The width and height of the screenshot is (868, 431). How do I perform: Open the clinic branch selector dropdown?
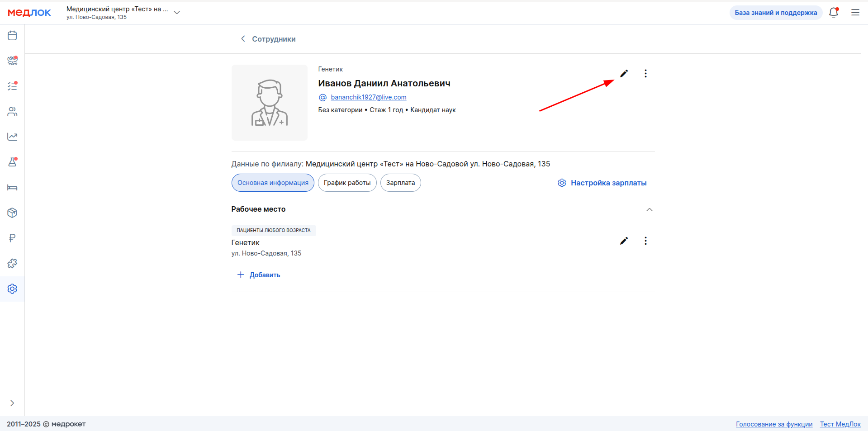coord(177,13)
